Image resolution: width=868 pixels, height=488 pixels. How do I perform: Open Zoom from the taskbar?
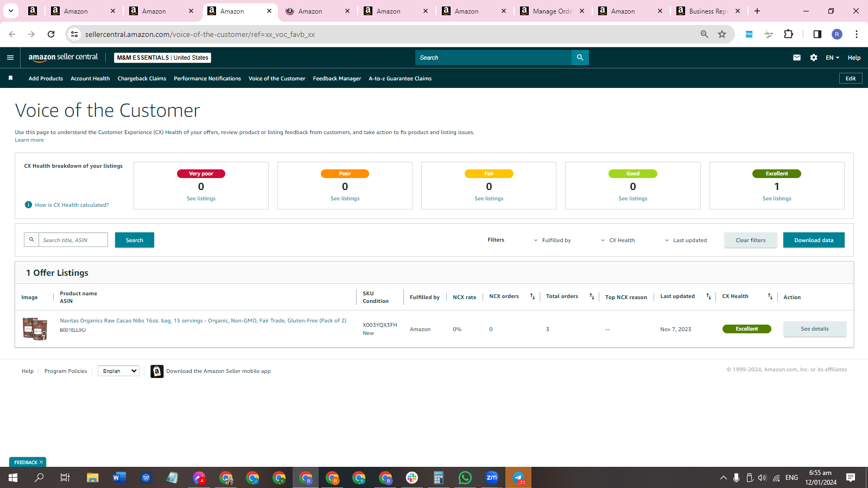(492, 478)
